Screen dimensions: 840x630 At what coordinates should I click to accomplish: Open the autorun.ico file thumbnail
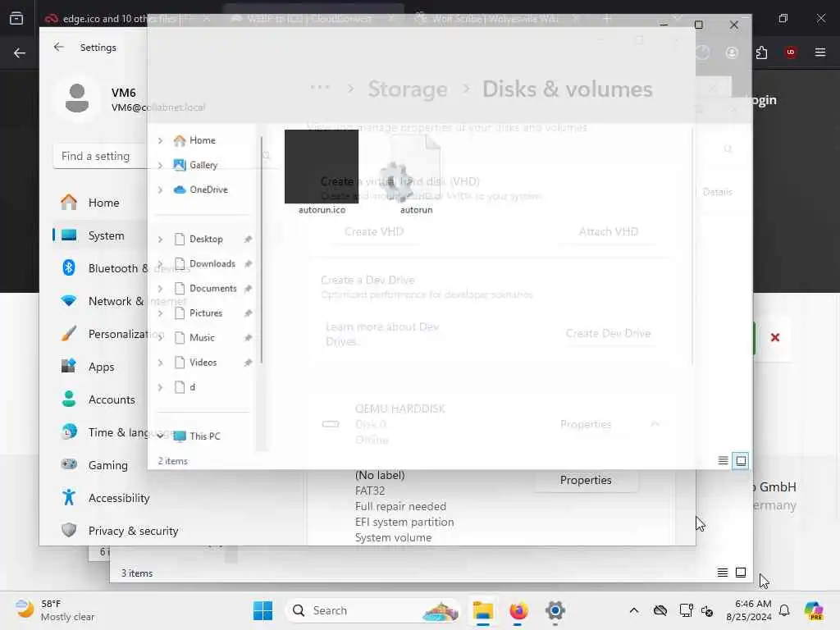click(x=322, y=167)
